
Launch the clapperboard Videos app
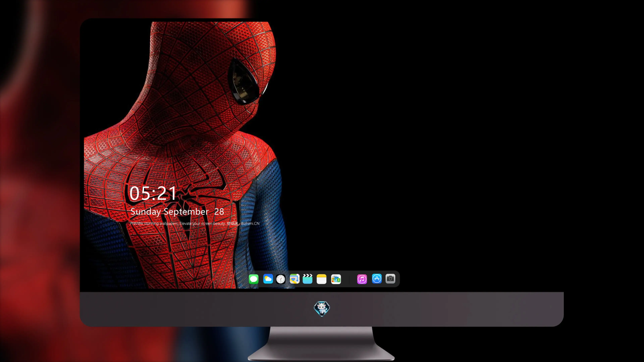click(x=308, y=279)
